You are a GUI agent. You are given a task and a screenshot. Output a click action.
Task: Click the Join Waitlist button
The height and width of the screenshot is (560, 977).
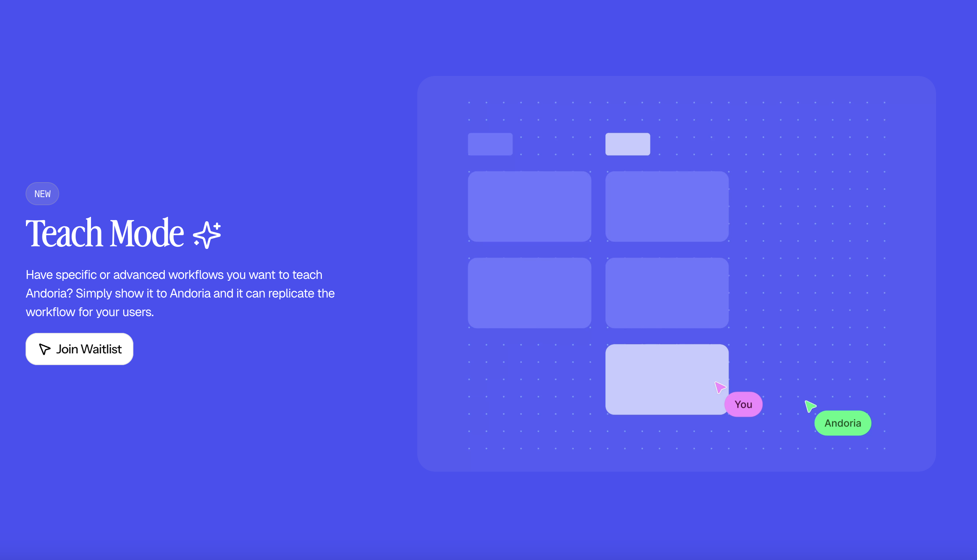click(x=79, y=349)
